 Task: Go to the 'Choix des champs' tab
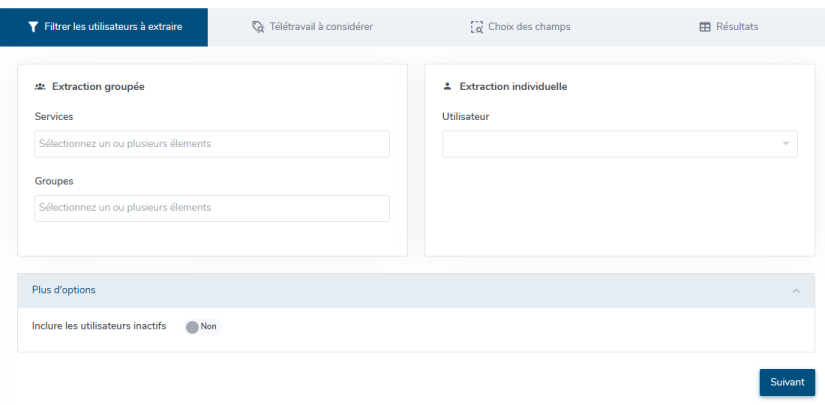click(x=528, y=27)
